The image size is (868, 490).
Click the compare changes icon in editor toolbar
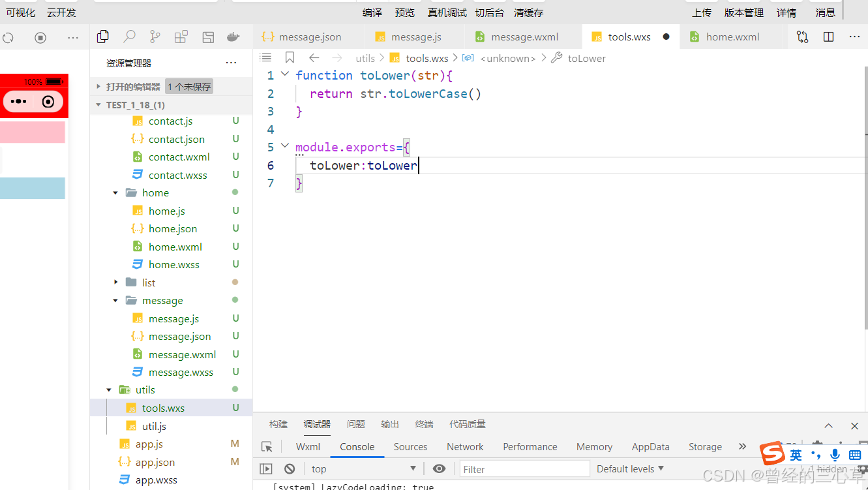tap(802, 37)
